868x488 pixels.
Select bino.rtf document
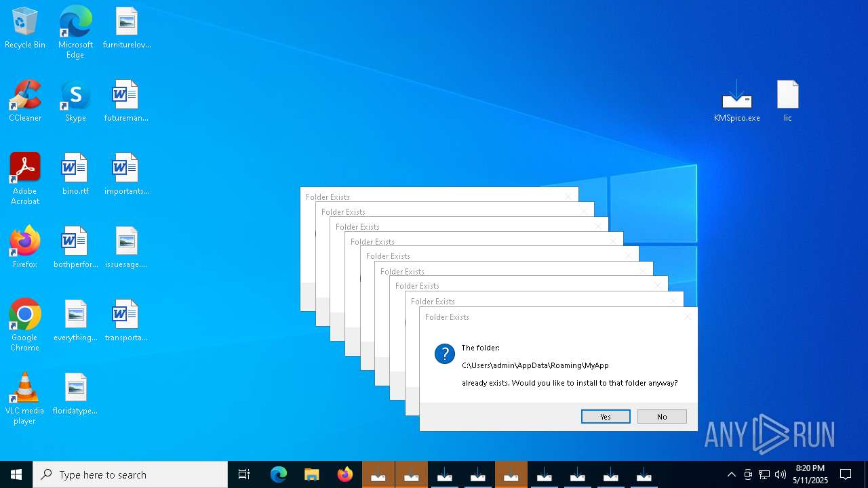(x=75, y=175)
